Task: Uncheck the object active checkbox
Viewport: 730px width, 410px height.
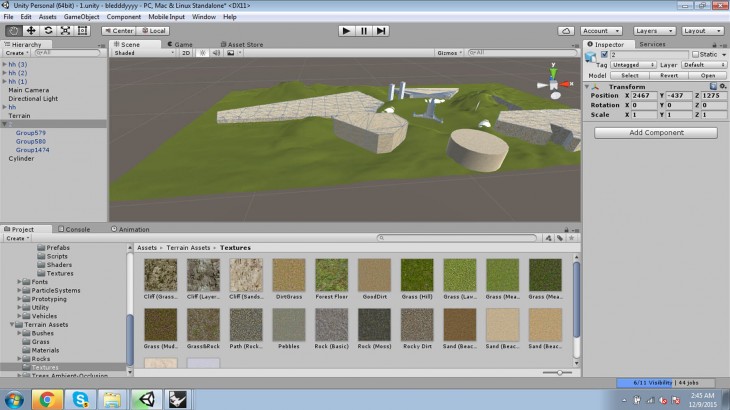Action: 602,54
